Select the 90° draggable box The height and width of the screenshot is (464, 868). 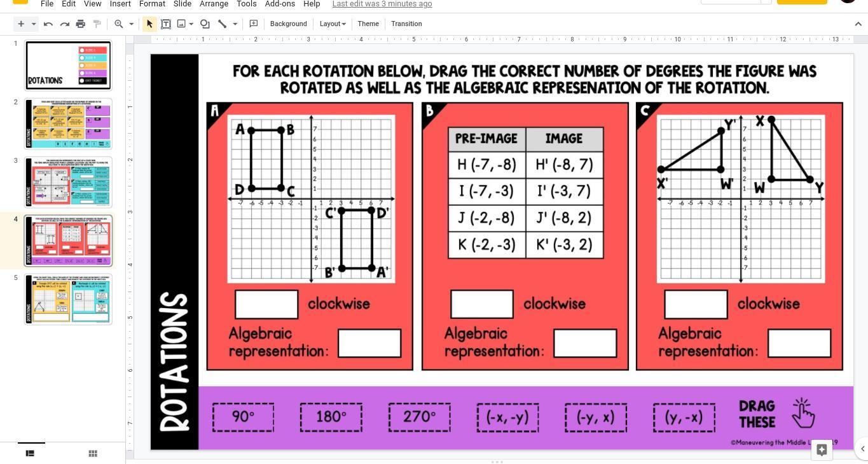pos(244,417)
